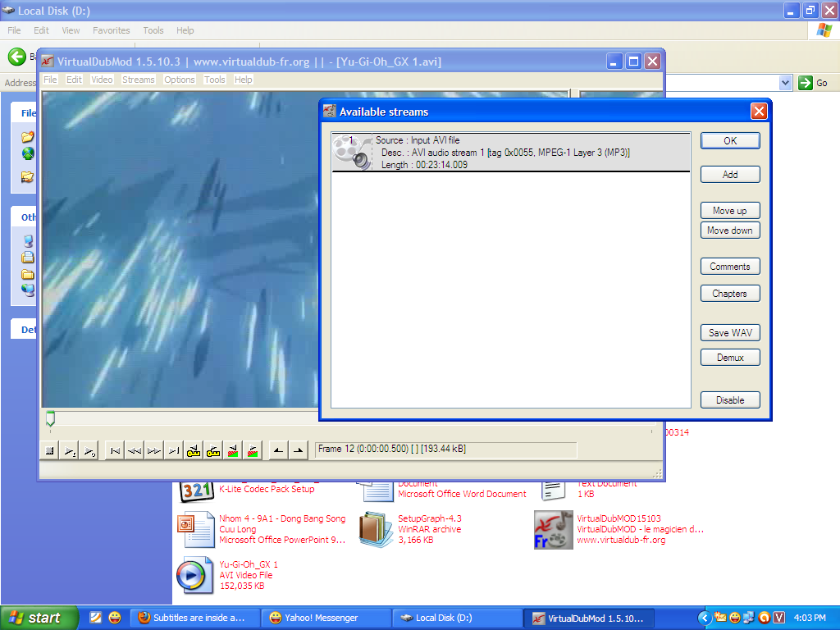The width and height of the screenshot is (840, 630).
Task: Open VirtualDubMod Options menu
Action: pyautogui.click(x=180, y=80)
